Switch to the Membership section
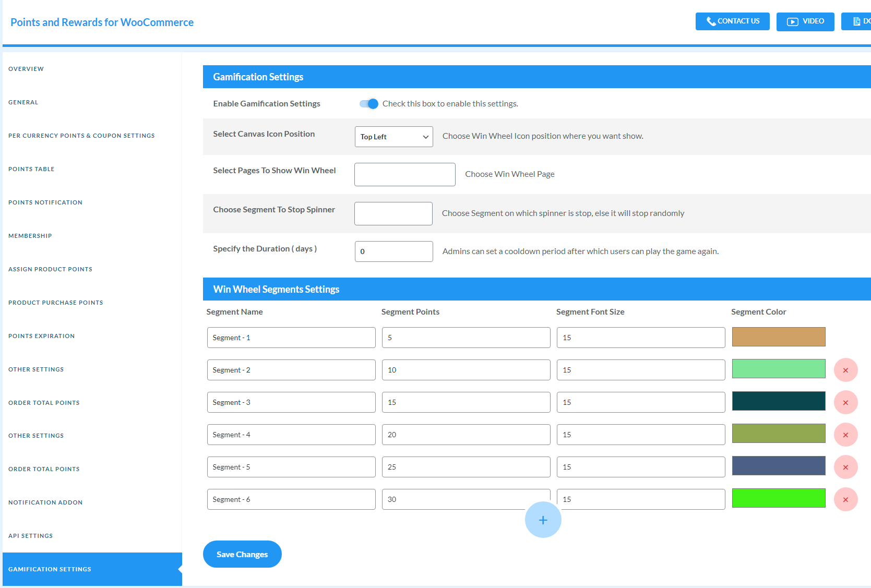This screenshot has height=588, width=871. click(30, 235)
